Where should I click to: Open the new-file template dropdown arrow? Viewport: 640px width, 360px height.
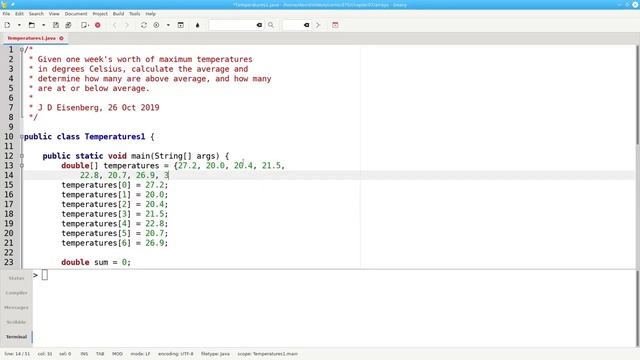(x=19, y=25)
